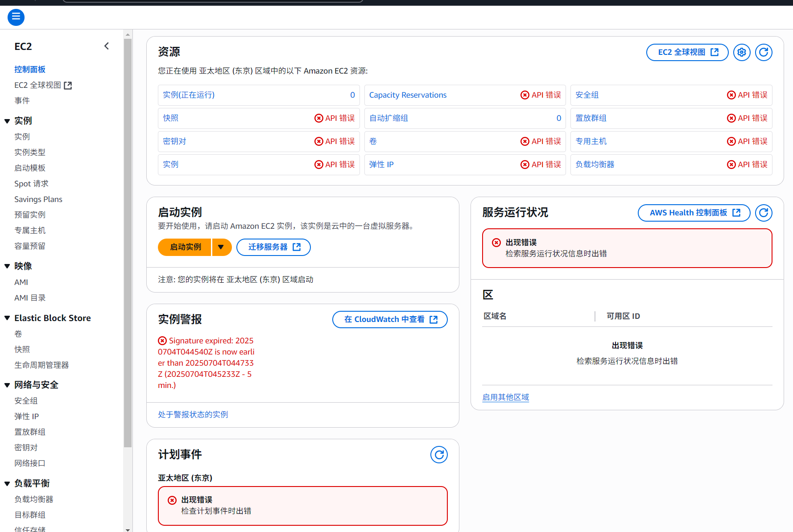
Task: Open 密钥对 in sidebar
Action: coord(26,447)
